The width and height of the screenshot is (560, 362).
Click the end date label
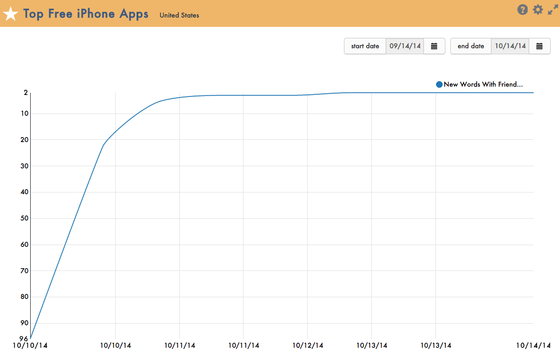(x=471, y=46)
